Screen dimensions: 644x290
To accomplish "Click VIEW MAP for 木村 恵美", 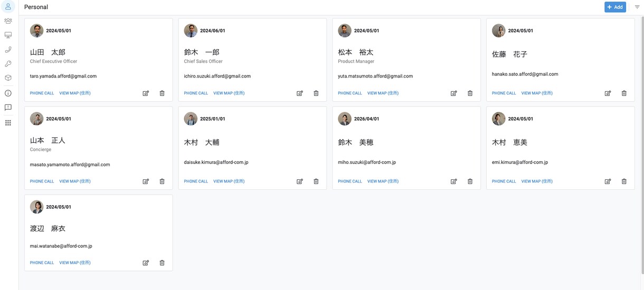I will point(537,181).
